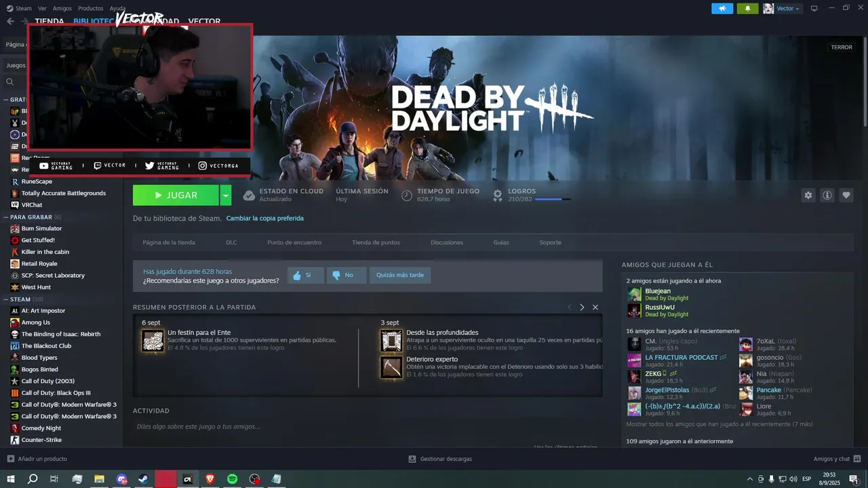The height and width of the screenshot is (488, 868).
Task: Switch to Página de la tienda tab
Action: (169, 242)
